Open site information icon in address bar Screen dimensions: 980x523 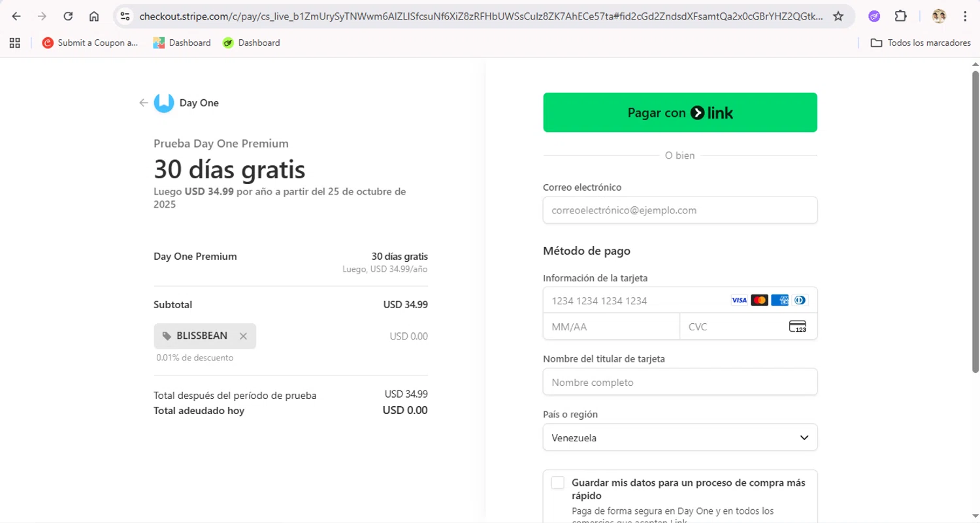(x=125, y=16)
